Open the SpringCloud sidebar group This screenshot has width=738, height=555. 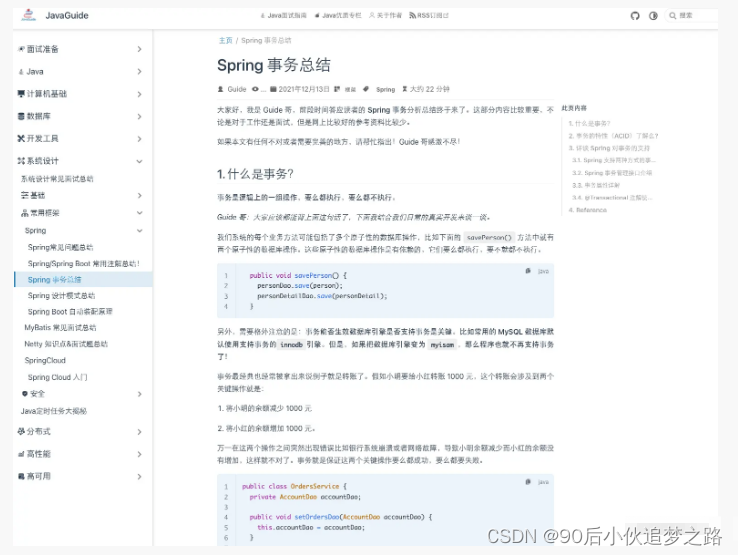click(45, 361)
